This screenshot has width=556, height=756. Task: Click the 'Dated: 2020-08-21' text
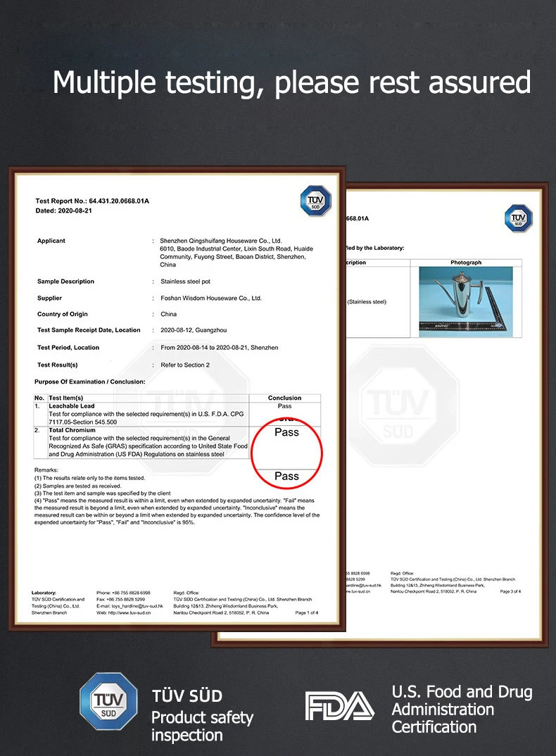pyautogui.click(x=63, y=210)
